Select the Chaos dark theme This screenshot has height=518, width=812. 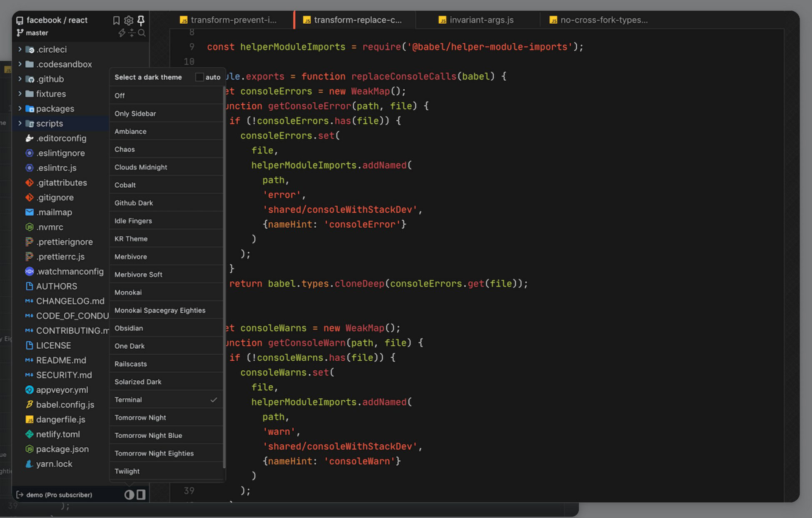tap(166, 149)
